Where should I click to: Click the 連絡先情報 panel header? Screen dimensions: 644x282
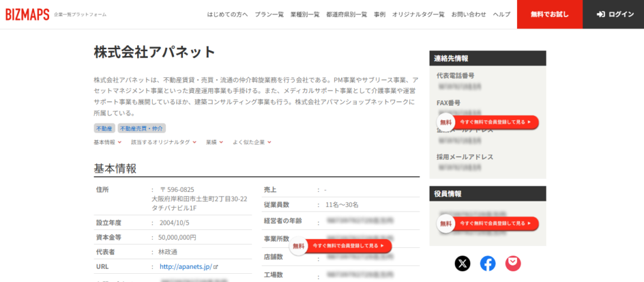pyautogui.click(x=487, y=59)
